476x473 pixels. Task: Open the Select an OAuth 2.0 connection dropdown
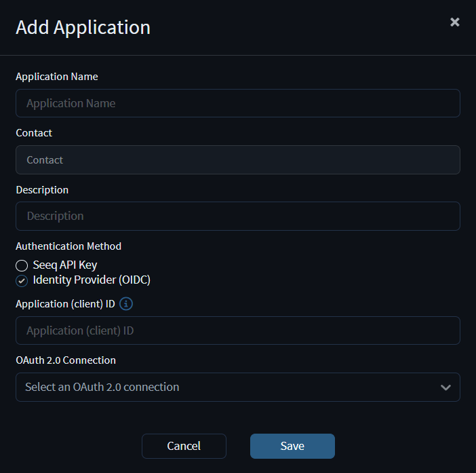click(x=238, y=387)
